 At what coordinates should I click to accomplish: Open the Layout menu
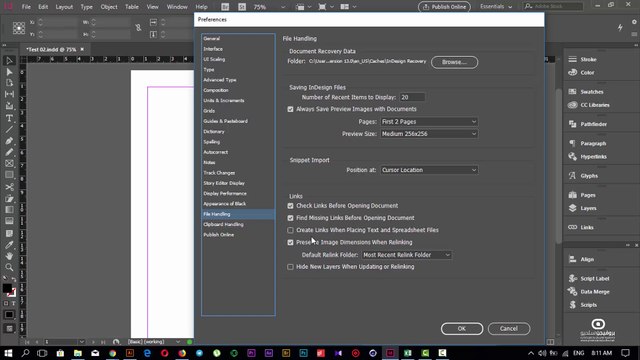(x=64, y=7)
